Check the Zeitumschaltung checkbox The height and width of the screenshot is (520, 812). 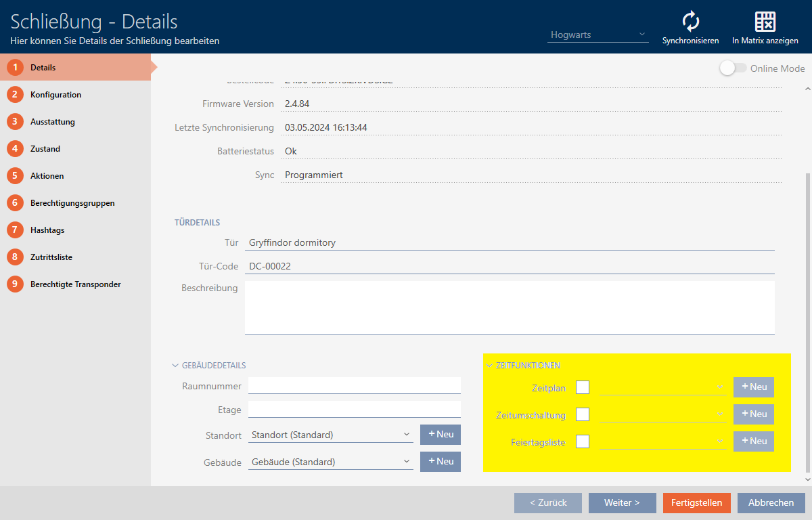583,414
